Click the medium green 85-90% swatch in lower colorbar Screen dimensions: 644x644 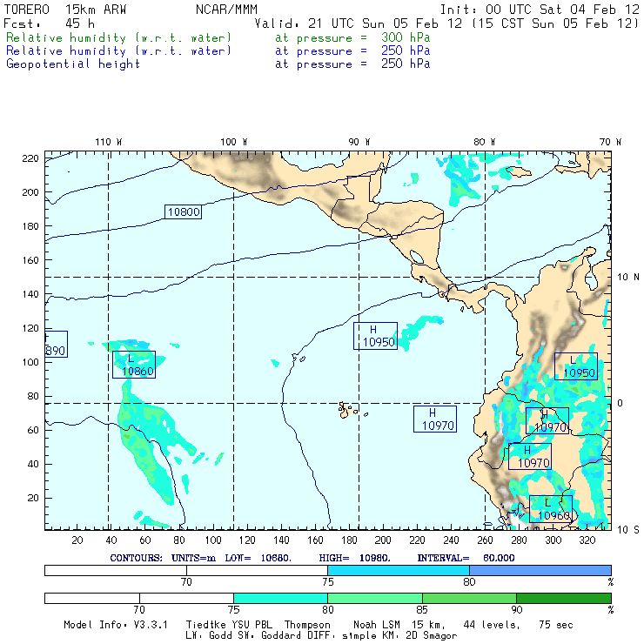click(469, 598)
